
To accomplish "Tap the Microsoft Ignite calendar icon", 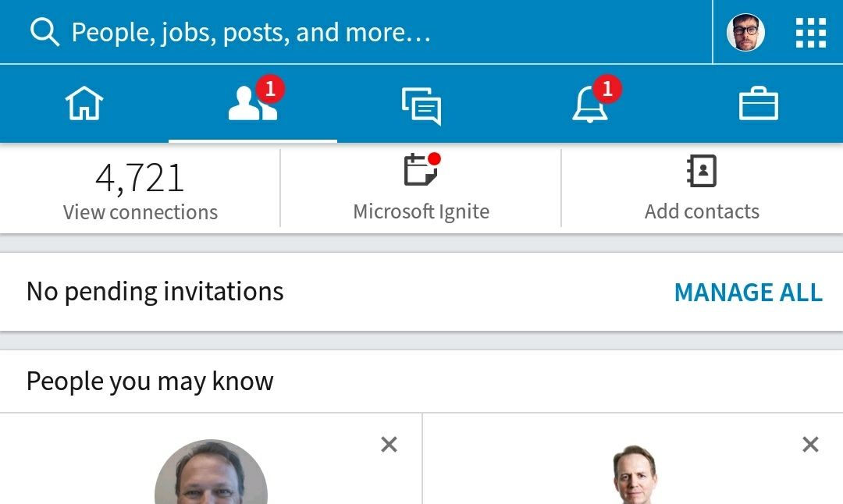I will 421,169.
